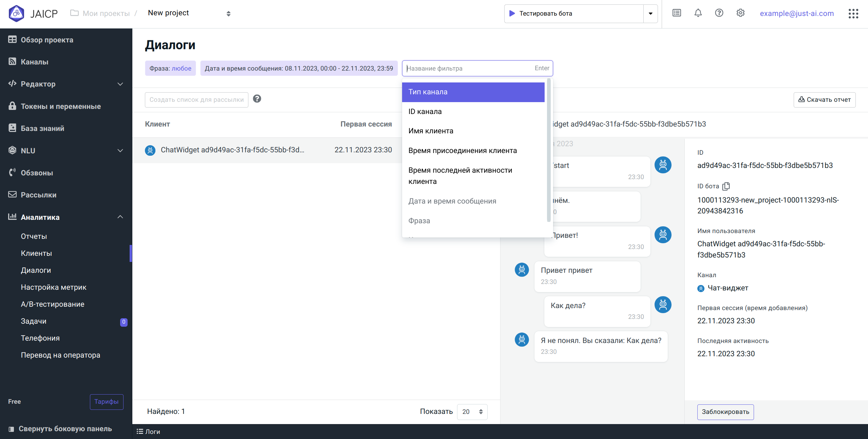Collapse the Аналитика section
868x439 pixels.
pos(120,217)
